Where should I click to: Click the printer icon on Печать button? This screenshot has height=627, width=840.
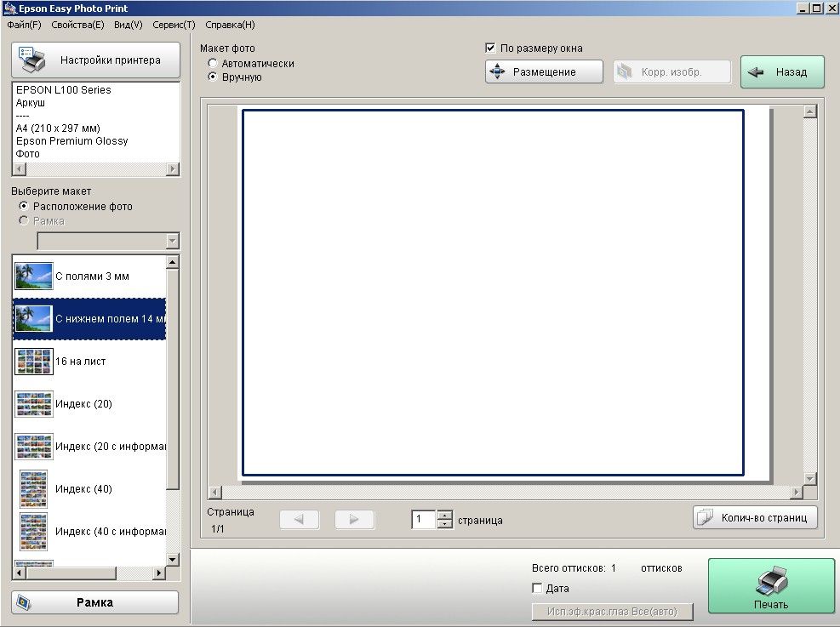coord(771,580)
